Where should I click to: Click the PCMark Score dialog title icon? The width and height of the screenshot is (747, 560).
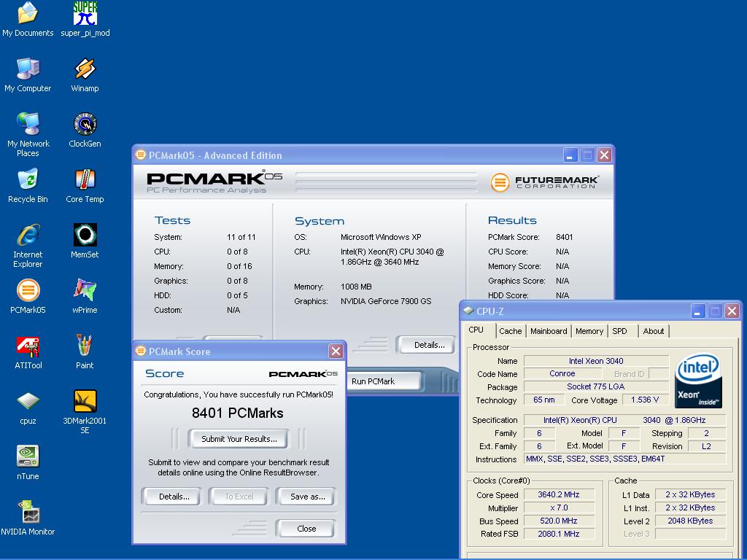[141, 351]
